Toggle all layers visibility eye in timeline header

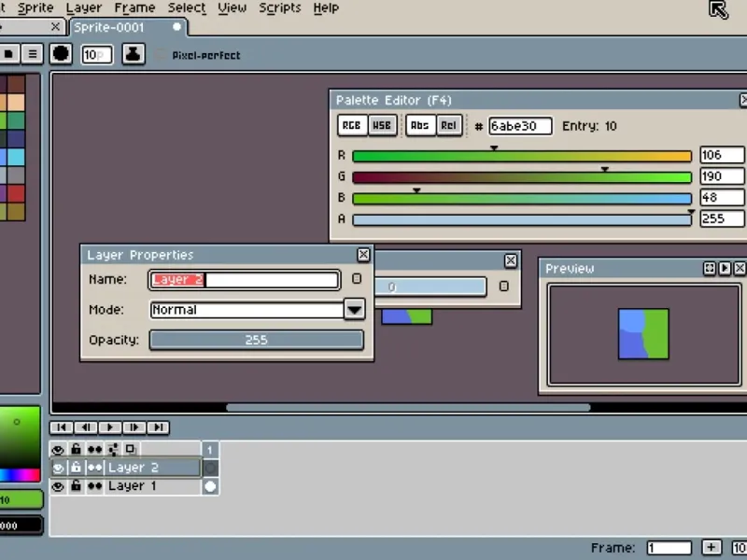[x=58, y=450]
